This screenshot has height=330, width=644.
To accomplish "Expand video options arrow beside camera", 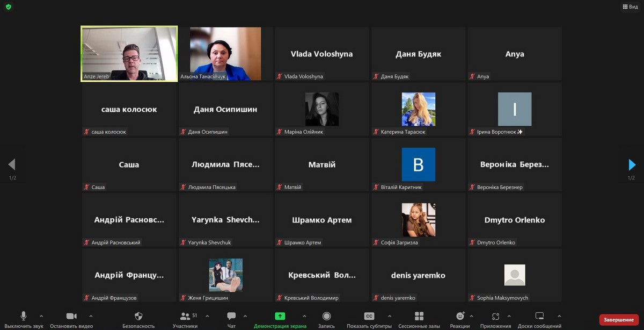I will pyautogui.click(x=91, y=316).
